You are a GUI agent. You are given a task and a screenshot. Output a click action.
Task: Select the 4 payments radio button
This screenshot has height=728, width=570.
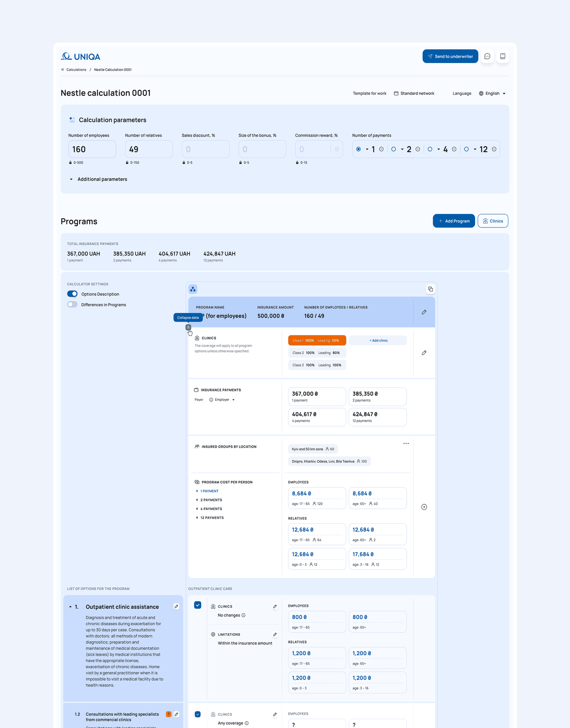[x=430, y=149]
